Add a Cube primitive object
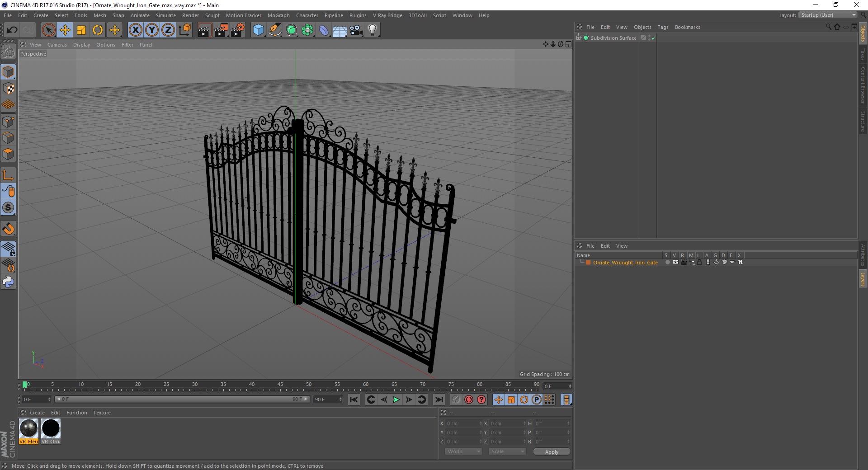The width and height of the screenshot is (868, 470). pos(258,30)
